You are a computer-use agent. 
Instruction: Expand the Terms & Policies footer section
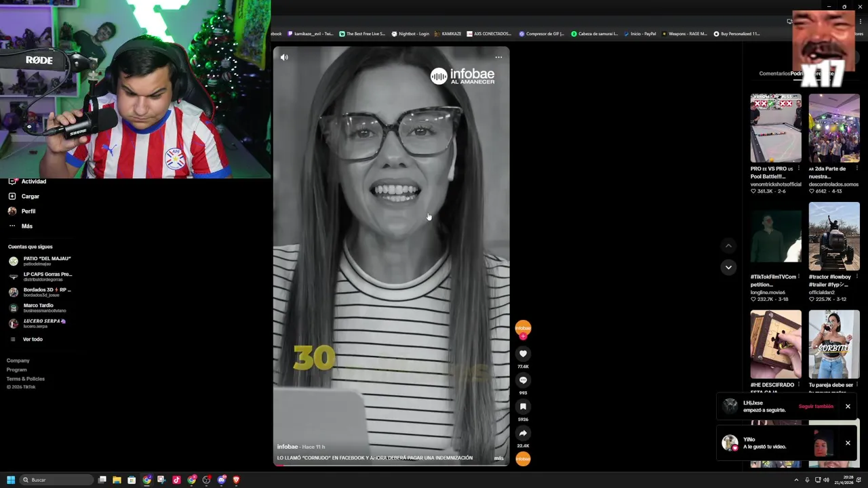coord(26,379)
